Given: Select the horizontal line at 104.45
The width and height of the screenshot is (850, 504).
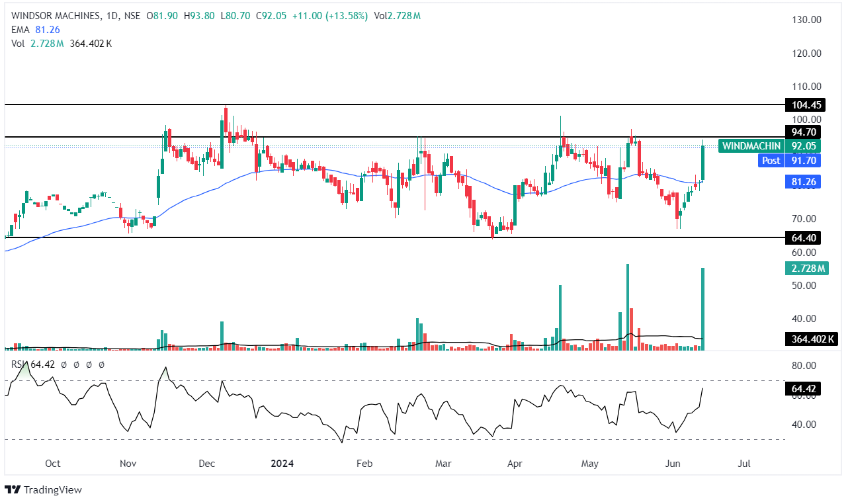Looking at the screenshot, I should click(x=397, y=105).
